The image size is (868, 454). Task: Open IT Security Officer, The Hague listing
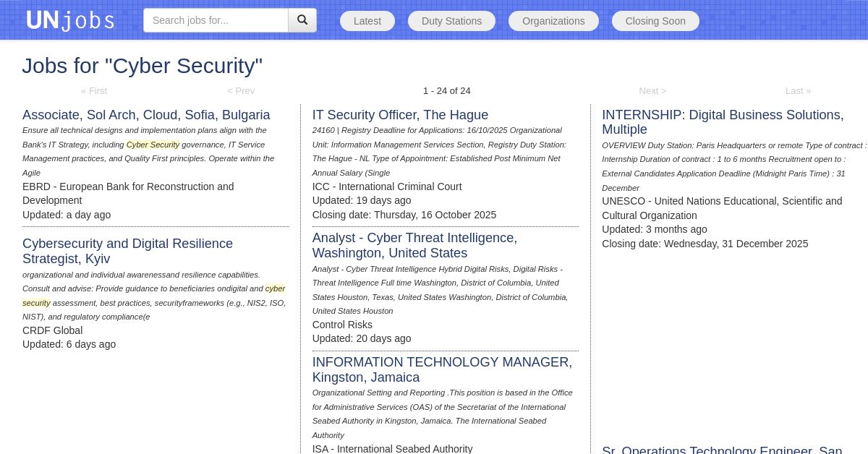coord(400,115)
